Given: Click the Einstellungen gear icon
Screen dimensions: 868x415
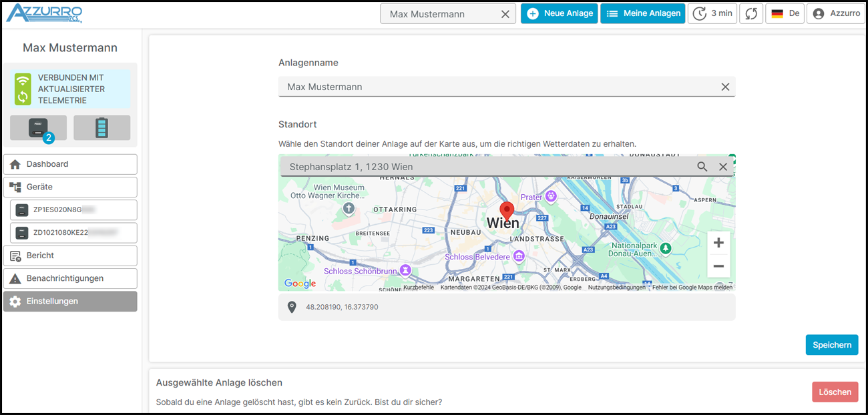Looking at the screenshot, I should point(15,302).
